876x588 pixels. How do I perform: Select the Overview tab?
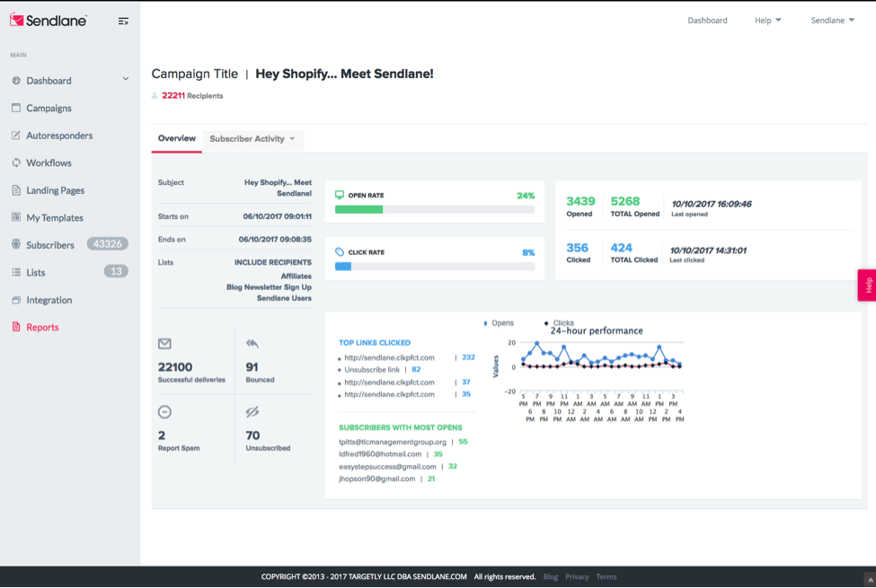click(176, 138)
